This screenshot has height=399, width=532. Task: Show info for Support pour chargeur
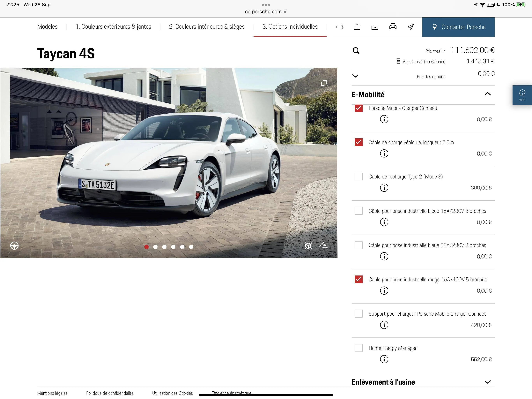pyautogui.click(x=384, y=325)
